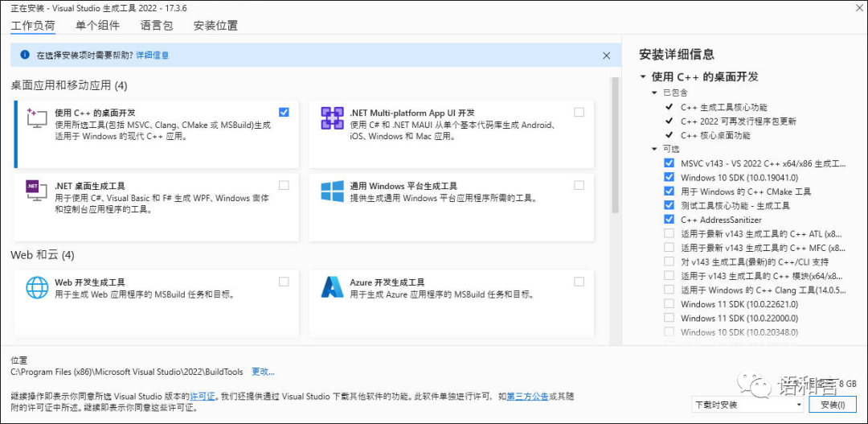Click the BuildTools install path text
Image resolution: width=868 pixels, height=424 pixels.
(x=129, y=372)
